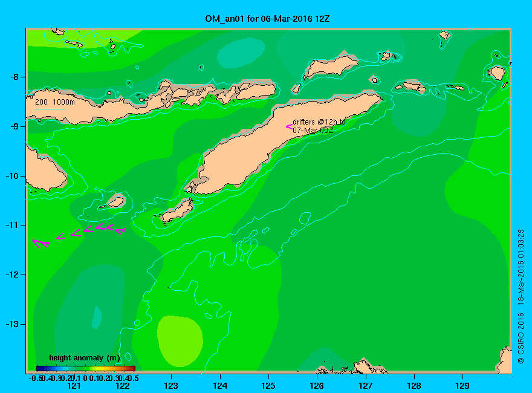Click the 'drifters @12h to' annotation text
The height and width of the screenshot is (393, 532).
tap(319, 122)
